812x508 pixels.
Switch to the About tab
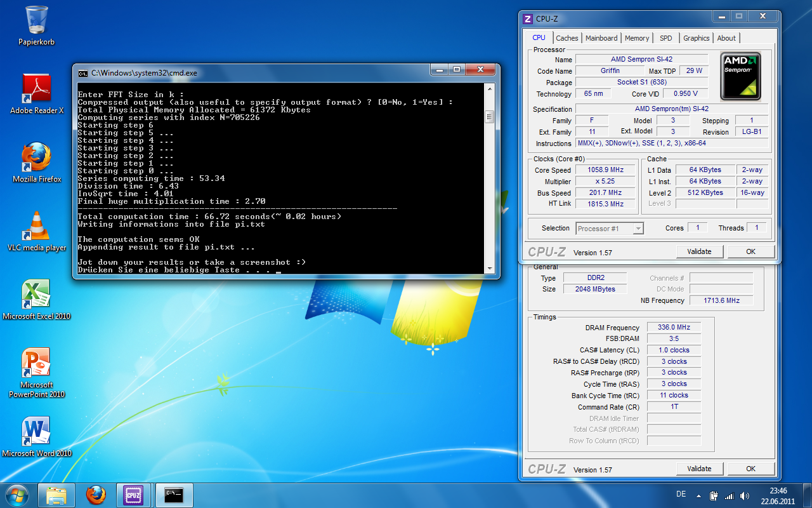(x=726, y=38)
